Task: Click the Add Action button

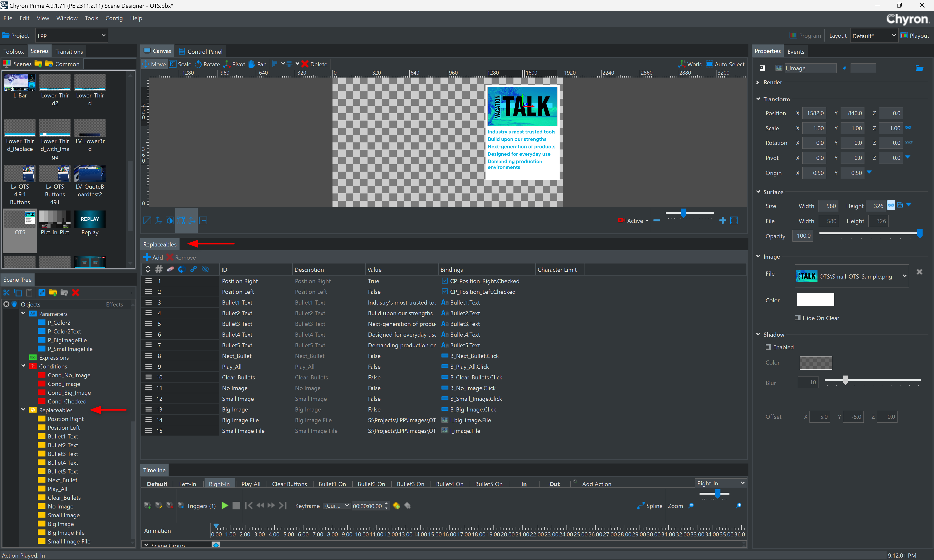Action: coord(592,484)
